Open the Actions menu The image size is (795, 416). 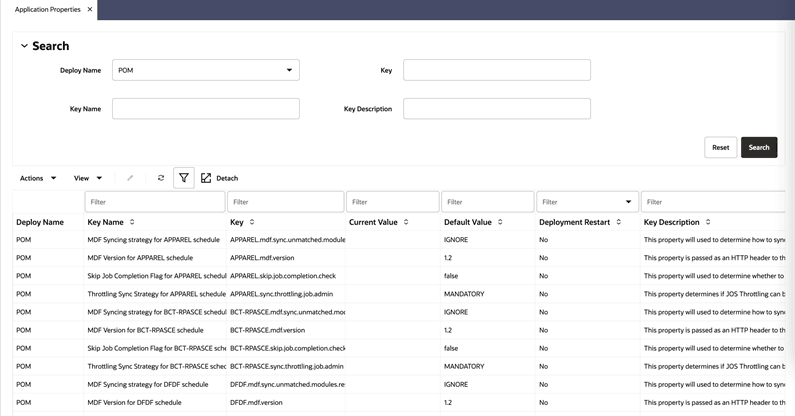click(x=38, y=178)
